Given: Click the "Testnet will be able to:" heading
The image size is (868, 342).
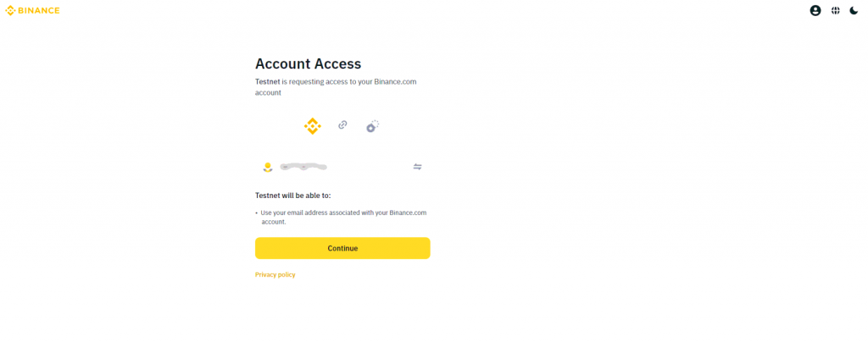Looking at the screenshot, I should pos(292,196).
